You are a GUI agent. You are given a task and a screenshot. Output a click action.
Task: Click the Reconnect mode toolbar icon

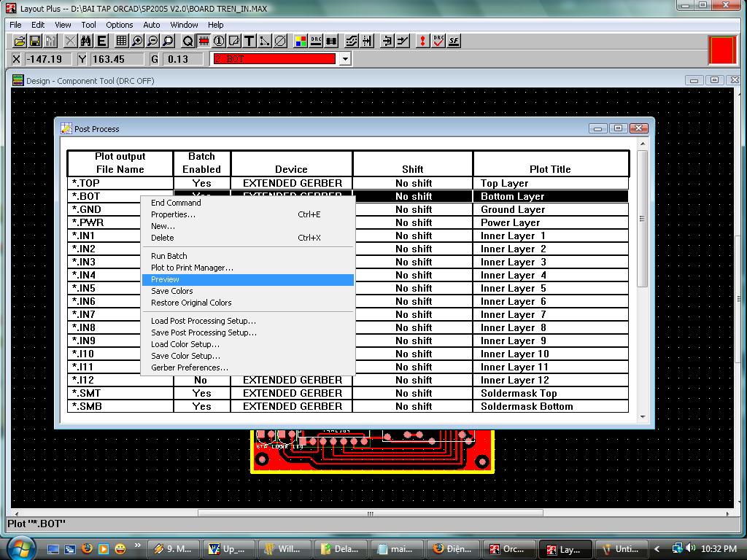[x=331, y=41]
